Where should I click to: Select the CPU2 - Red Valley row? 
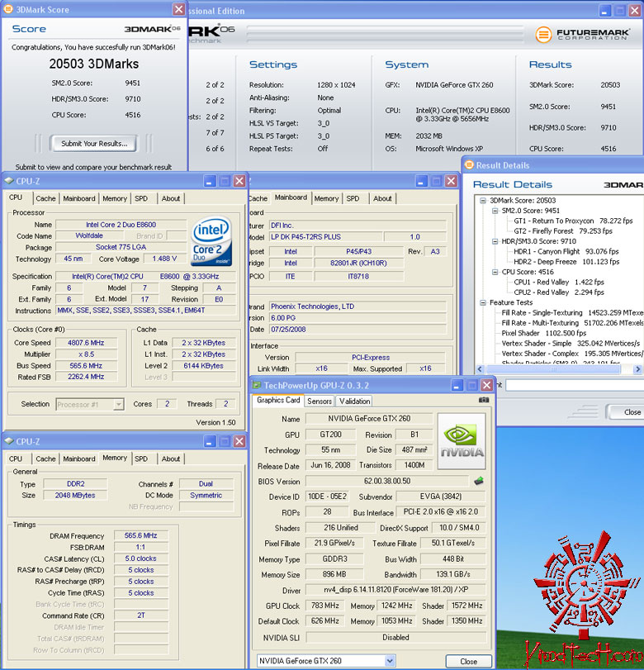click(x=559, y=292)
